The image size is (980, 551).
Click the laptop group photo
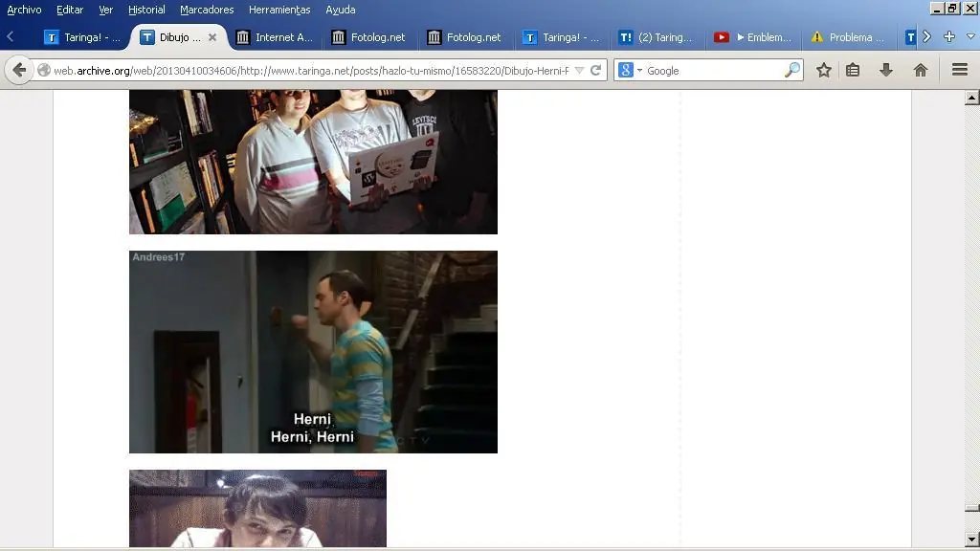[313, 162]
